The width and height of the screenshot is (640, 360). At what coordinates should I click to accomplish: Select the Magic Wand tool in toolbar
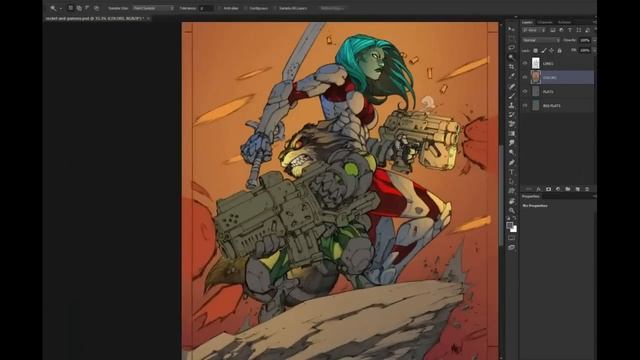[x=511, y=57]
